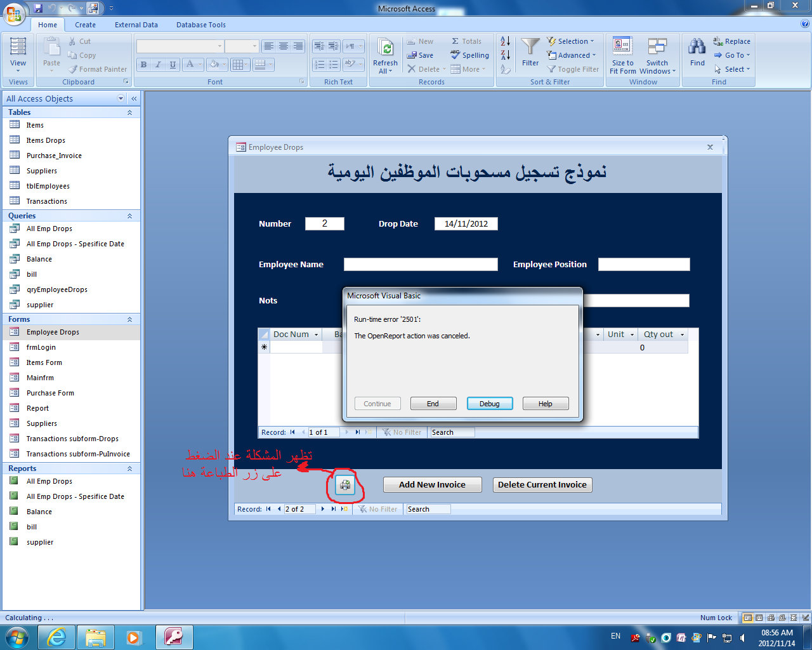Click Add New Invoice button
Image resolution: width=812 pixels, height=650 pixels.
click(x=432, y=484)
